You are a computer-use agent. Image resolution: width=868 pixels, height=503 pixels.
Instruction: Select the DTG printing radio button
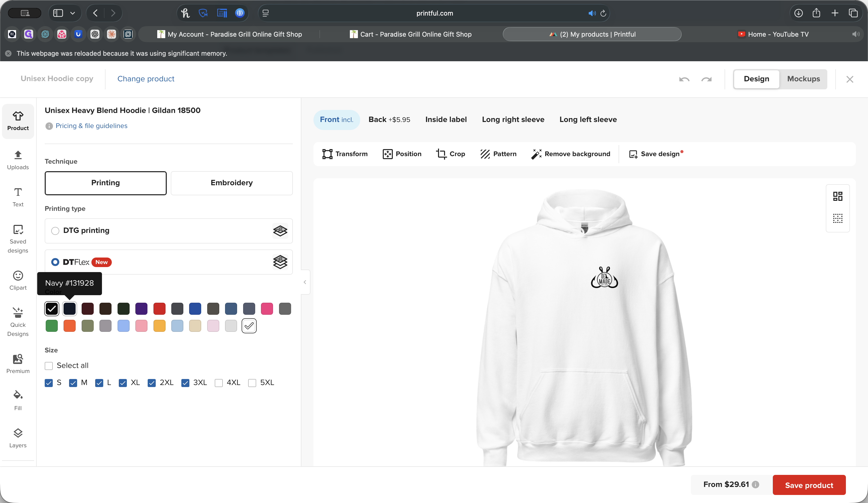pyautogui.click(x=55, y=231)
